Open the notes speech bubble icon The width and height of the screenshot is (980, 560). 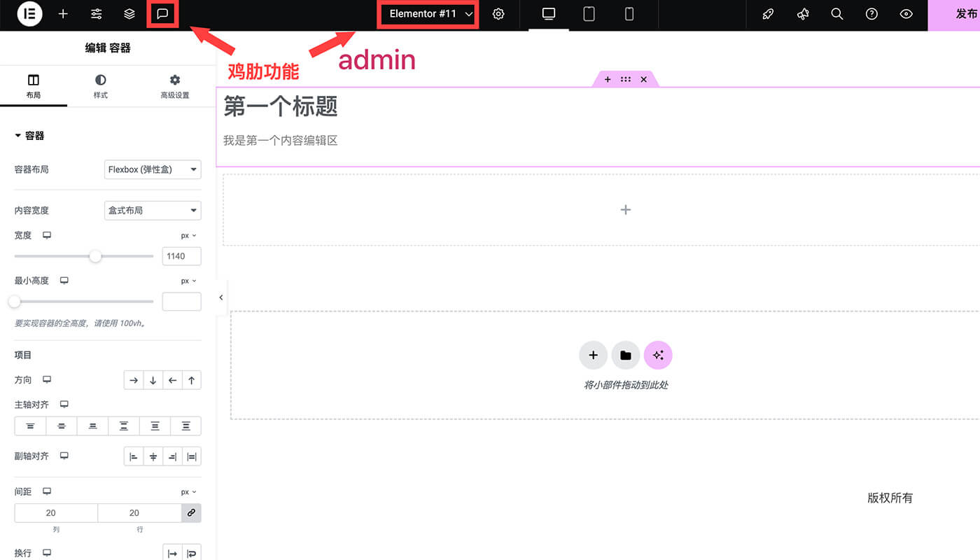tap(162, 14)
